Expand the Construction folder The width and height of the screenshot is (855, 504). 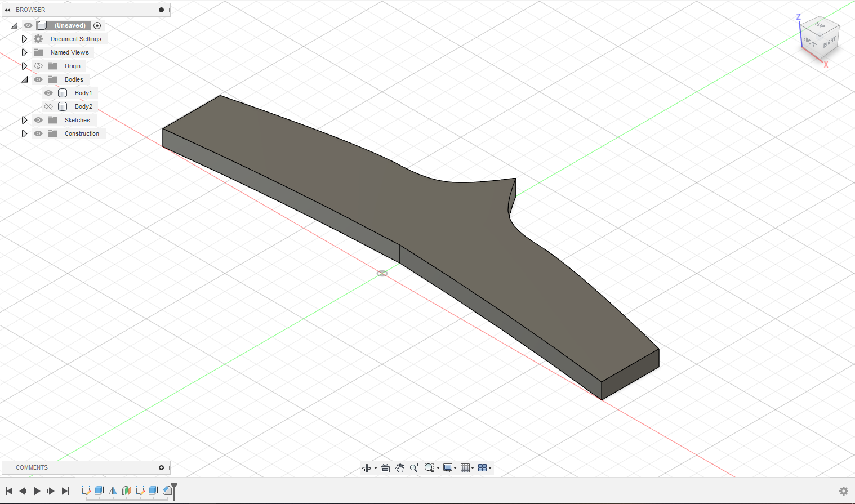[24, 133]
